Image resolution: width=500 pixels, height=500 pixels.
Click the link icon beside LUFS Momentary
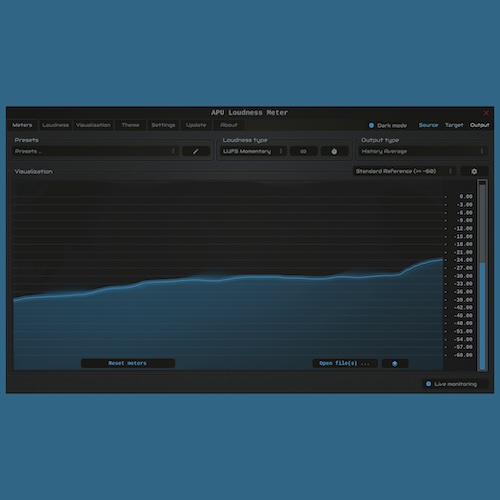303,151
